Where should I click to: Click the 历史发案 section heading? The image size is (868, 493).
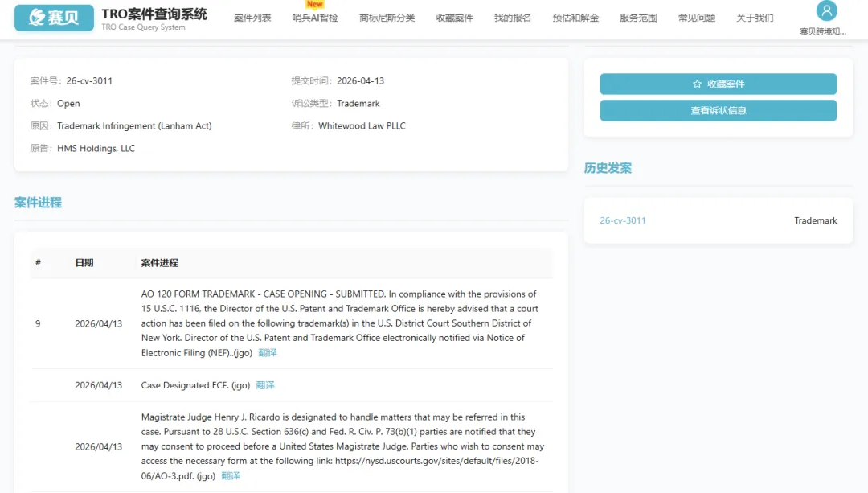point(608,168)
